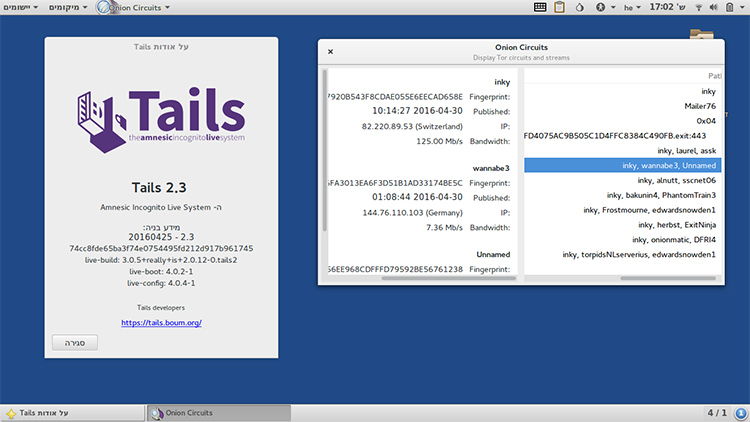This screenshot has height=422, width=750.
Task: Click the bandwidth value '125.00 Mb/s'
Action: [x=439, y=142]
